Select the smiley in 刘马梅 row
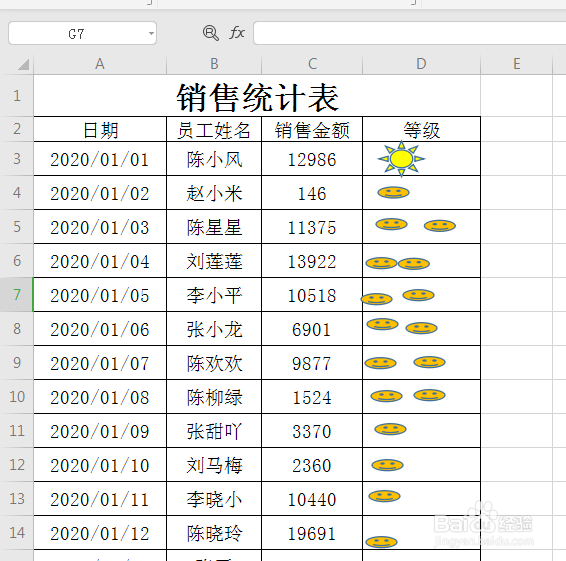Viewport: 566px width, 561px height. pos(387,465)
